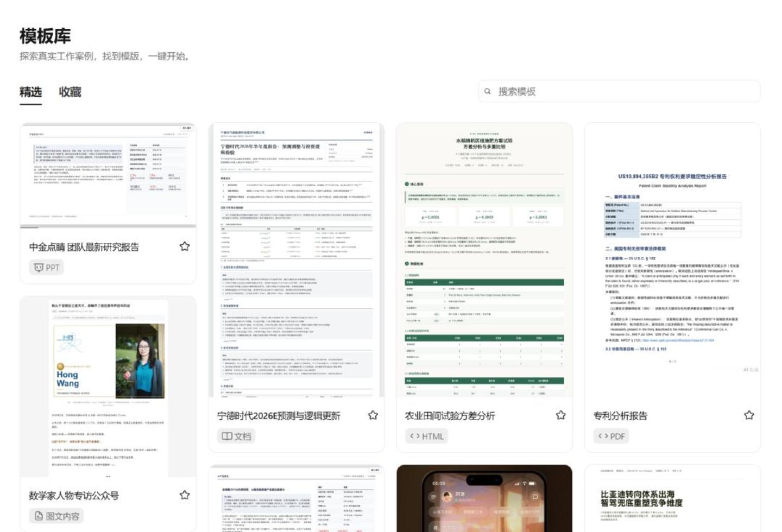The width and height of the screenshot is (782, 532).
Task: Open the 比亚迪转向体系出海 template thumbnail
Action: point(672,498)
